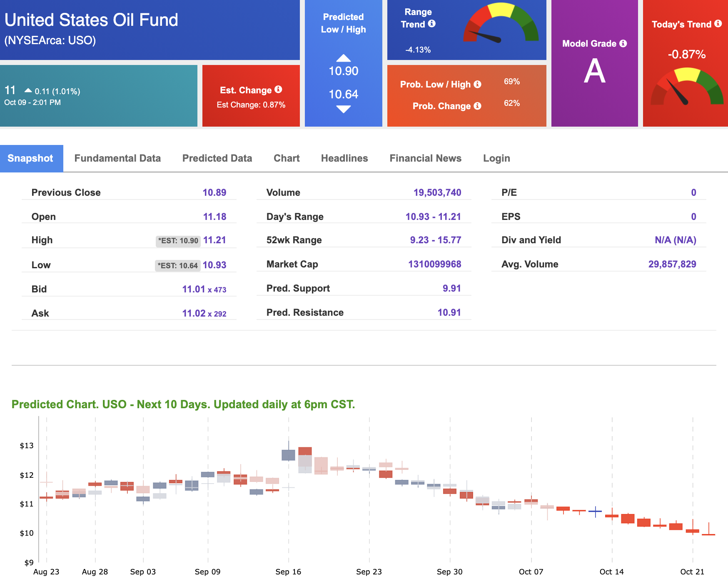This screenshot has height=584, width=728.
Task: Click the Previous Close value 10.89
Action: (x=214, y=192)
